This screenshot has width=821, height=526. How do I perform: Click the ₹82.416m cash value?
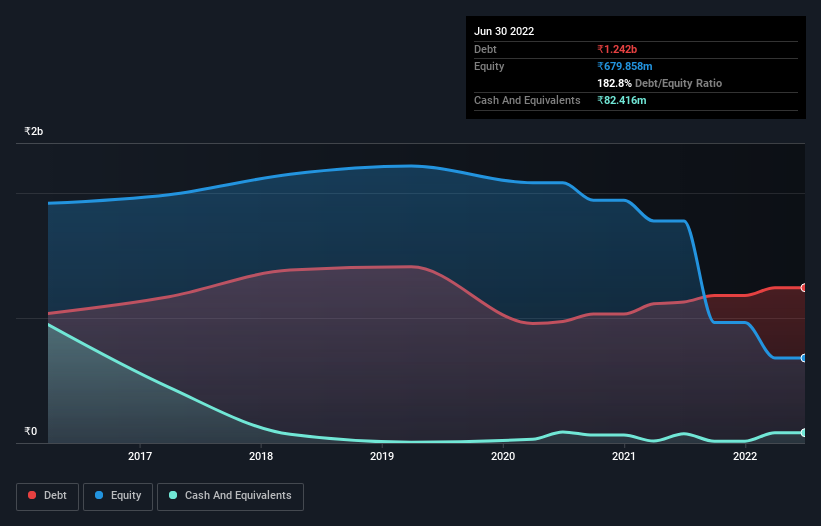coord(622,100)
